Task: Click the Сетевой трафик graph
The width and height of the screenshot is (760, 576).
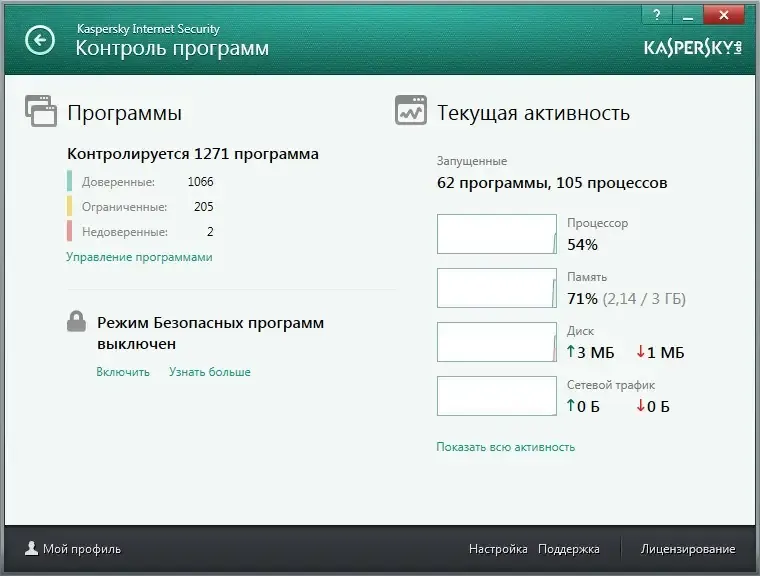Action: click(x=497, y=396)
